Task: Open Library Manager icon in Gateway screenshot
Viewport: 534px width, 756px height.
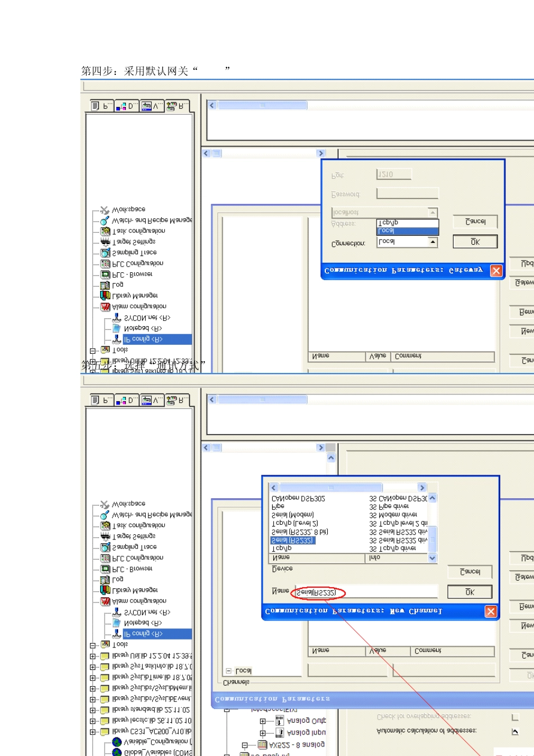Action: coord(105,296)
